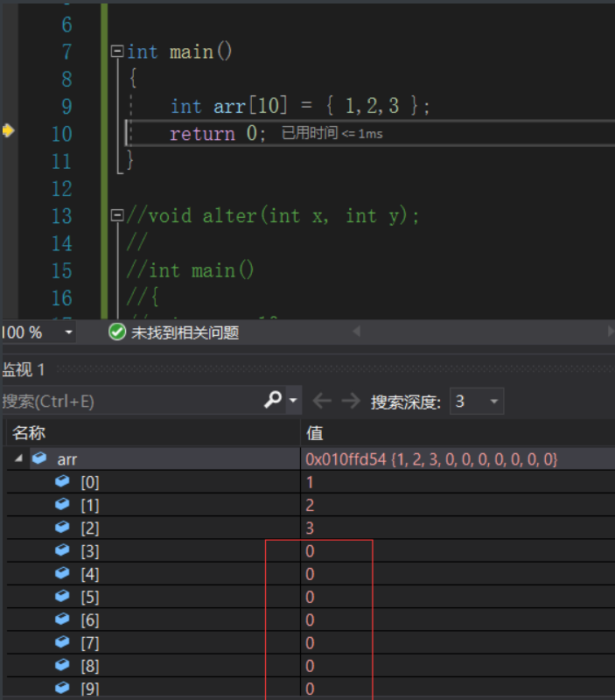Click the arr variable cube icon
This screenshot has width=615, height=700.
[x=39, y=458]
